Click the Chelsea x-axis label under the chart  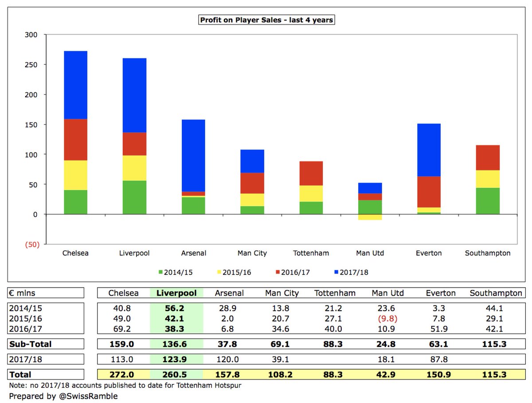click(76, 253)
